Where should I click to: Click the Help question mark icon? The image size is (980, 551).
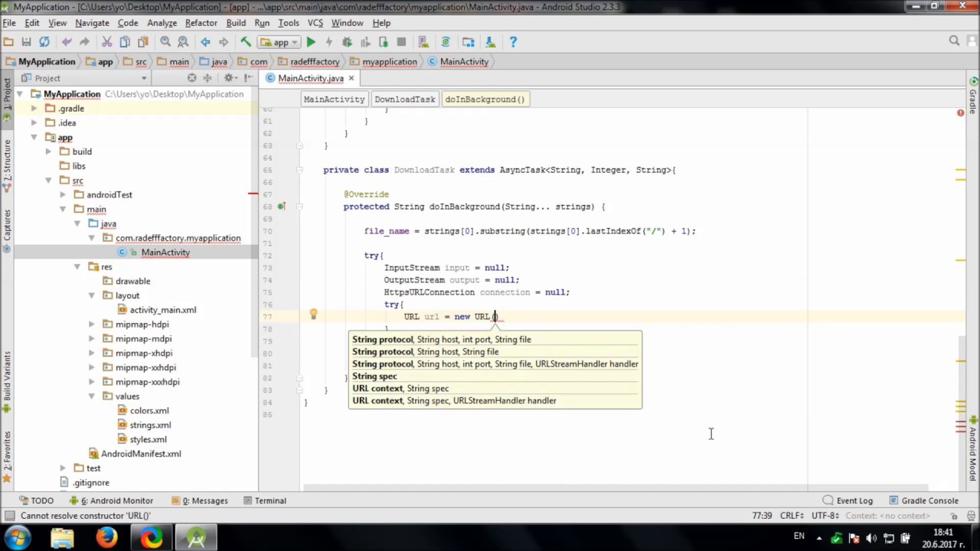[x=513, y=42]
